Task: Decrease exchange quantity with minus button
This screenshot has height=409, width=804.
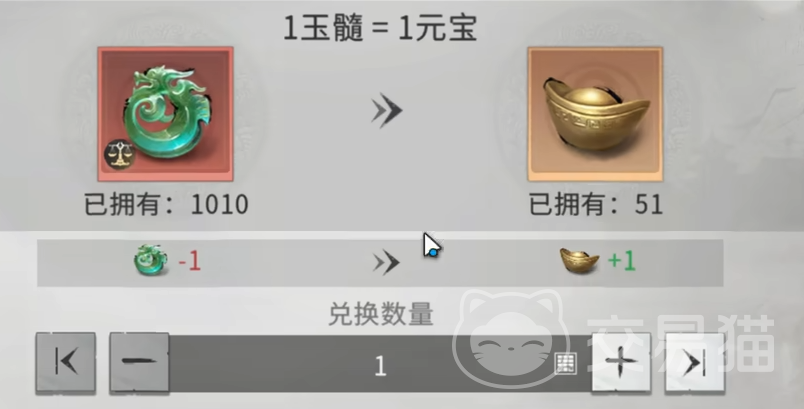Action: [x=139, y=363]
